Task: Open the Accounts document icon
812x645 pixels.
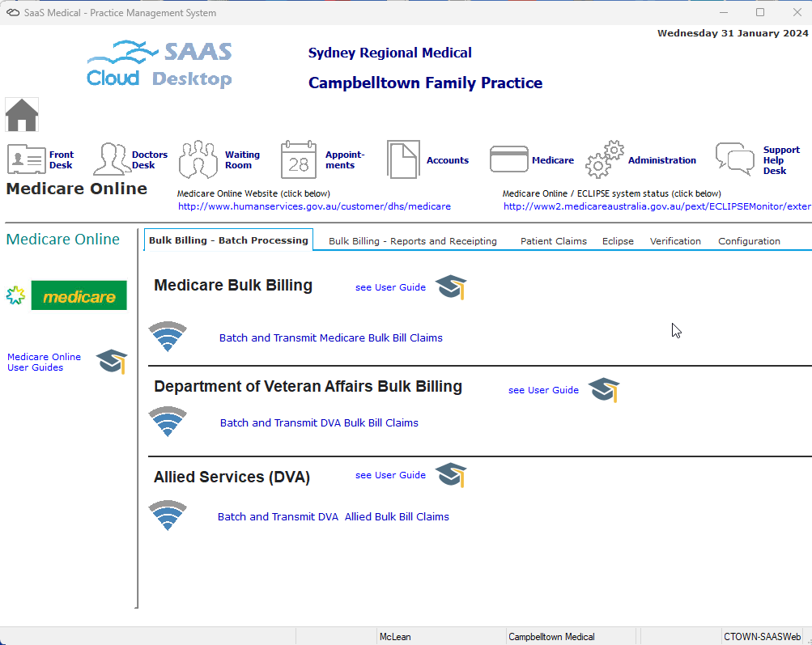Action: [403, 159]
